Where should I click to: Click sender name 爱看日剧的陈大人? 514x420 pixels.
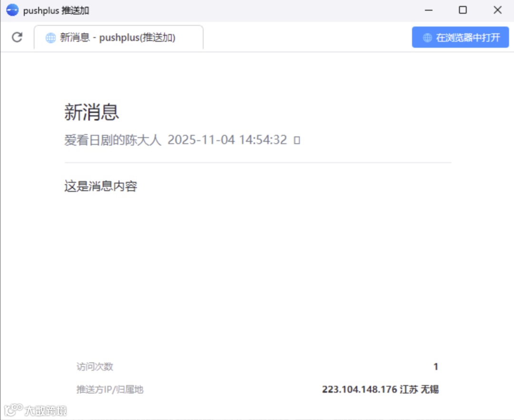[113, 140]
